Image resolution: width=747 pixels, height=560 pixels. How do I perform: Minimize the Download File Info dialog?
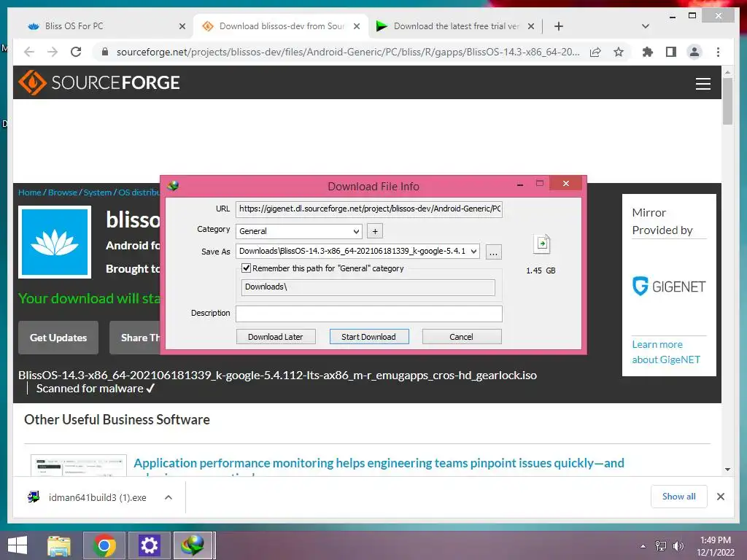pyautogui.click(x=520, y=184)
